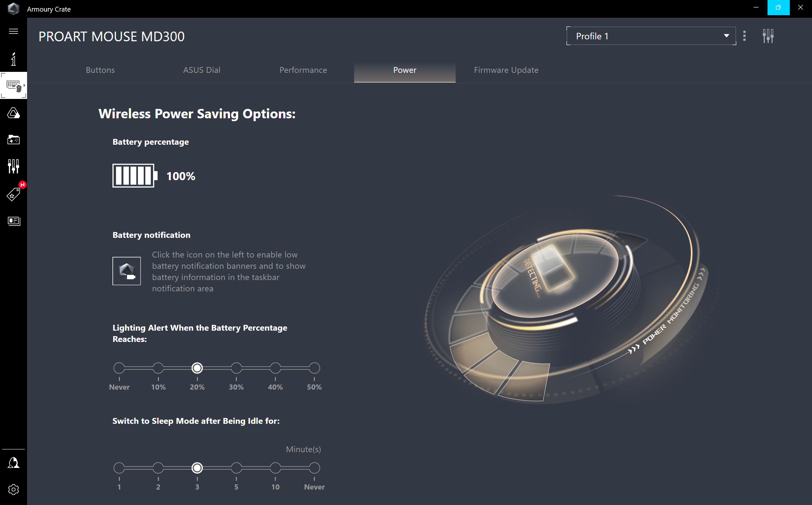
Task: Open the Home info sidebar icon
Action: coord(13,59)
